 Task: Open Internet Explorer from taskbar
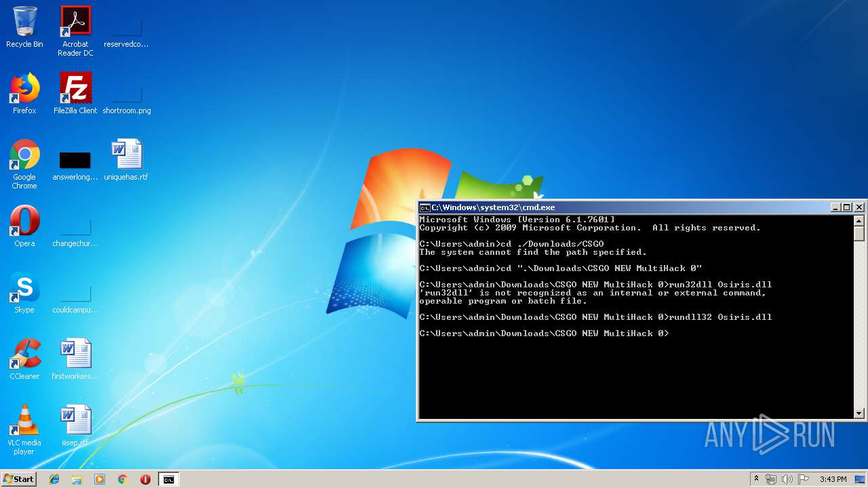(54, 479)
